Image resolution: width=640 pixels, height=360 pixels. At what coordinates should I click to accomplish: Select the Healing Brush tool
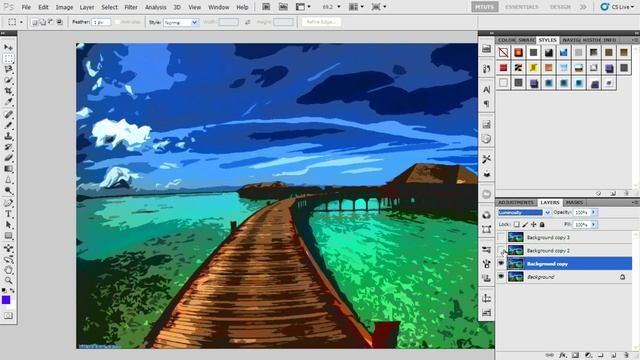8,115
